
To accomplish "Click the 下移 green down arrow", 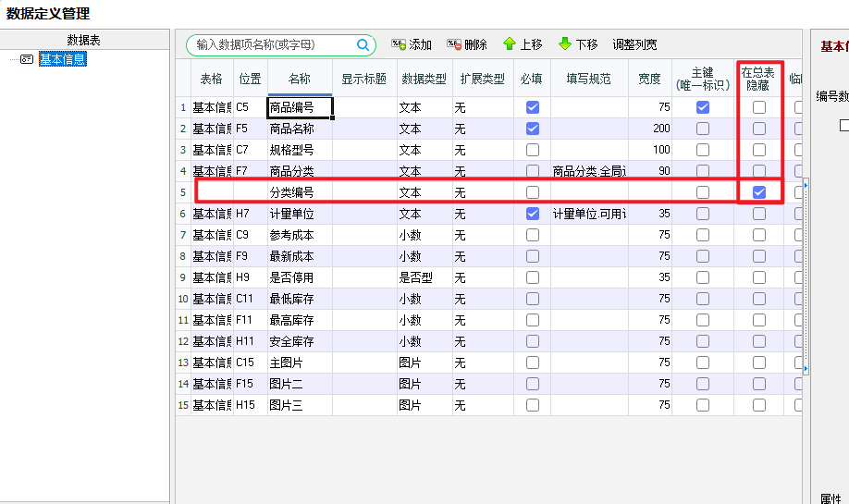I will click(x=565, y=43).
